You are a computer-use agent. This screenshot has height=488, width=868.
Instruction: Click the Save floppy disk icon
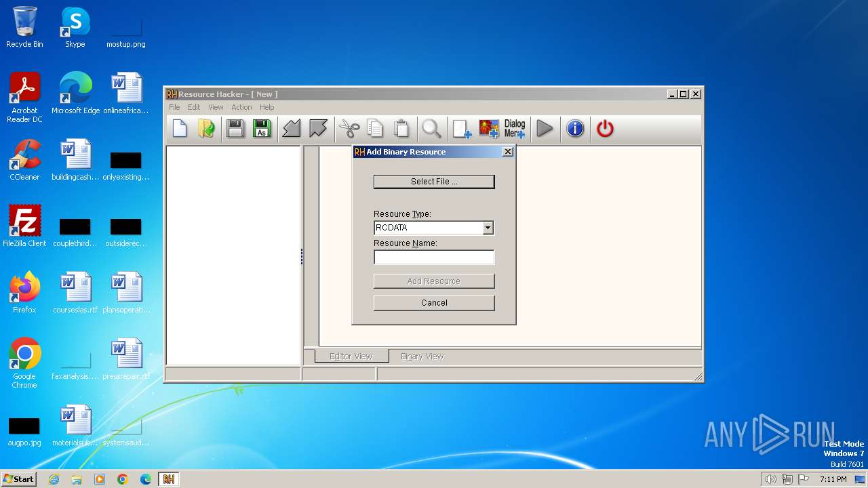(x=235, y=128)
